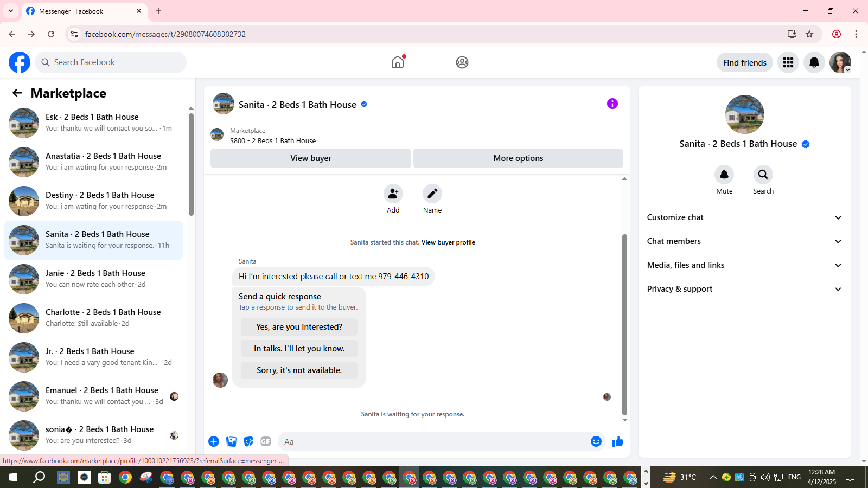Open Microsoft Store from taskbar
The width and height of the screenshot is (868, 488).
click(x=104, y=477)
